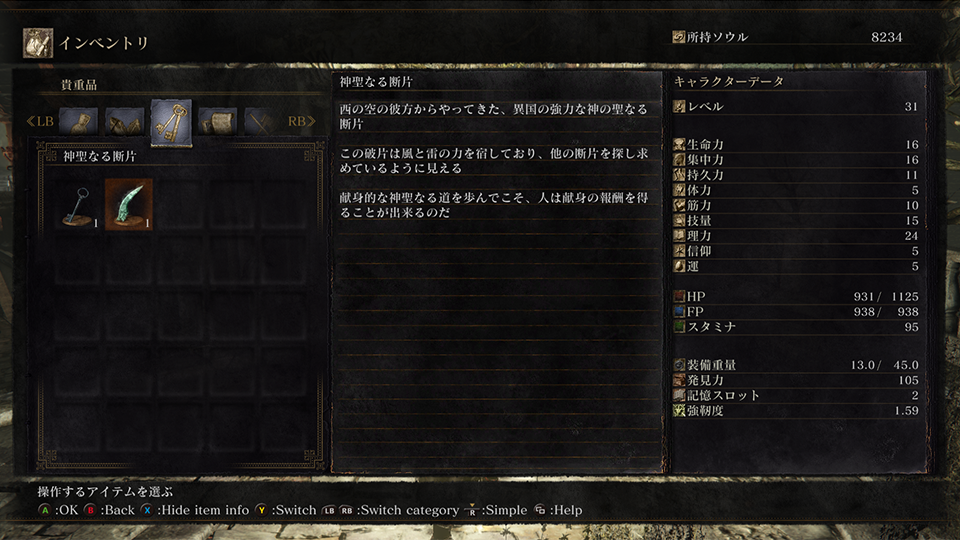
Task: Click the Switch category LB RB prompt
Action: coord(391,510)
